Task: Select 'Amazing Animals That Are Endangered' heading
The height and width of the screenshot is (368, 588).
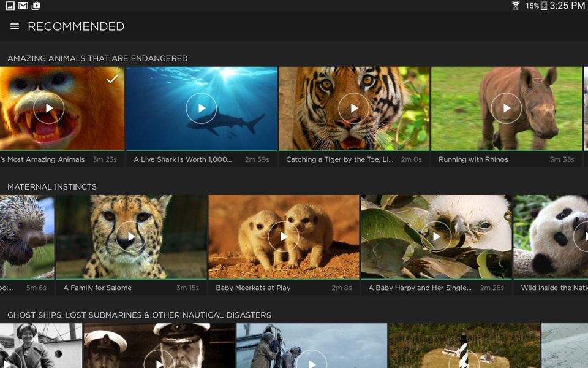Action: click(x=97, y=59)
